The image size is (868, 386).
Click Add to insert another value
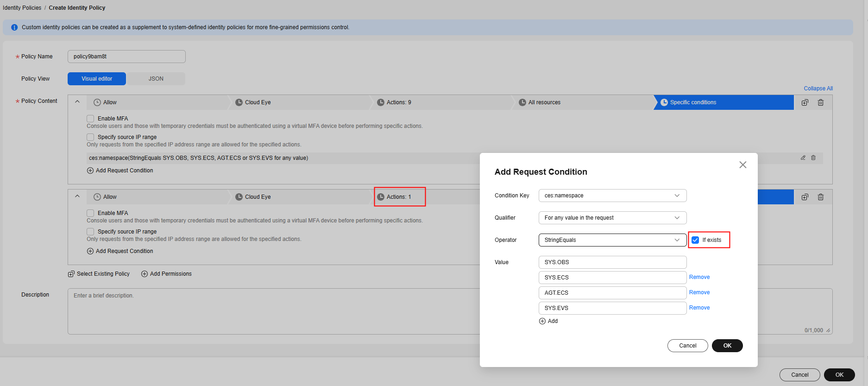[548, 321]
